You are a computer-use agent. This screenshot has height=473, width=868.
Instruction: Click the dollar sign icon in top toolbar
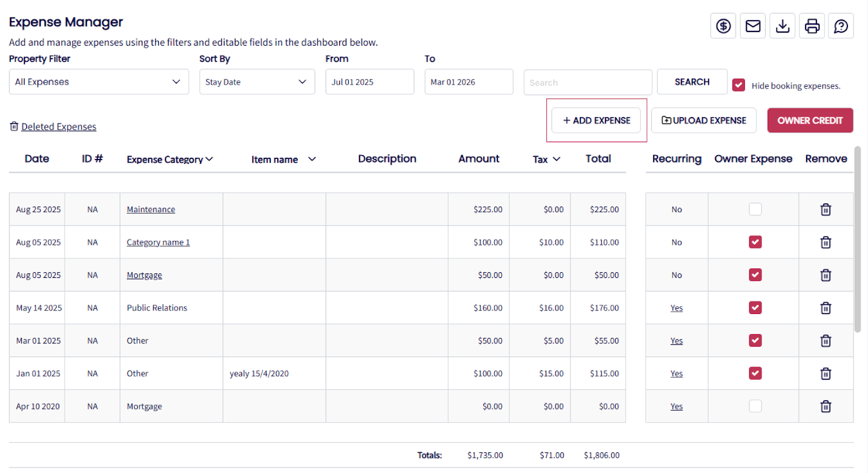pos(723,26)
